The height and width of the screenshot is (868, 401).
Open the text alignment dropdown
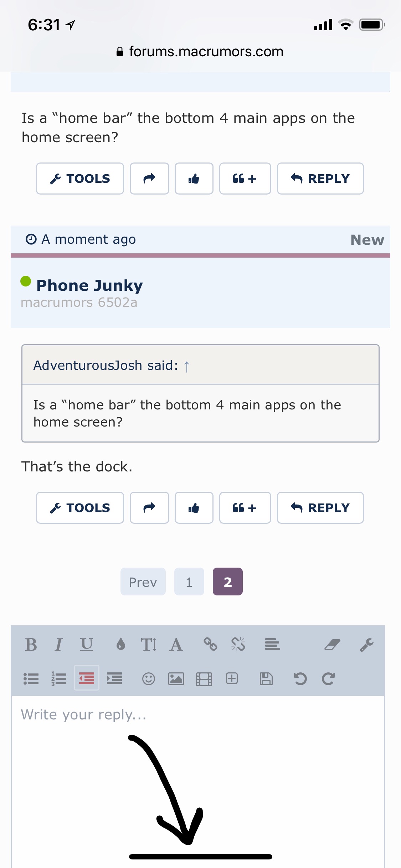[x=272, y=644]
